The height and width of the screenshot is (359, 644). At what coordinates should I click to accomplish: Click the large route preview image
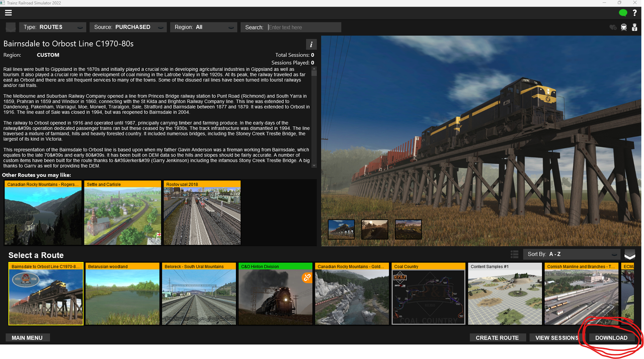coord(481,141)
